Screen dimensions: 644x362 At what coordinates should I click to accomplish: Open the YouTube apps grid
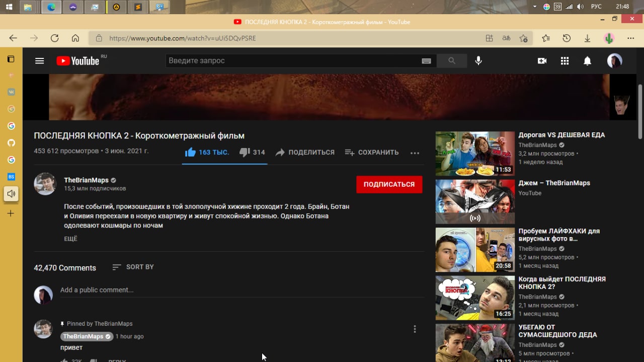[x=565, y=61]
